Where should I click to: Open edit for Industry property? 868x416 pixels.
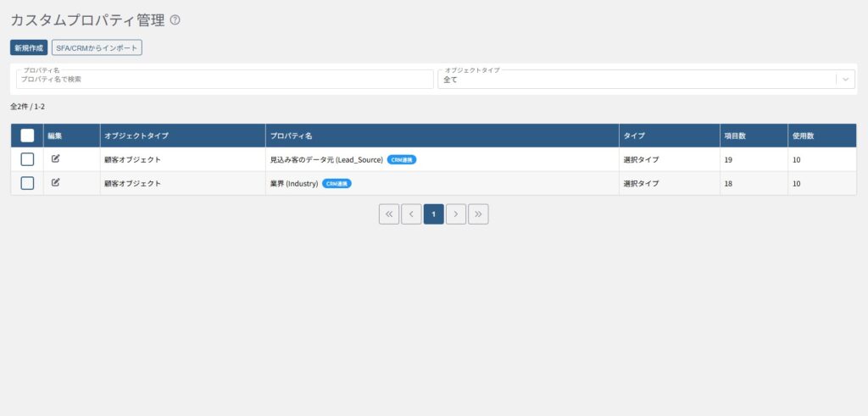[56, 182]
